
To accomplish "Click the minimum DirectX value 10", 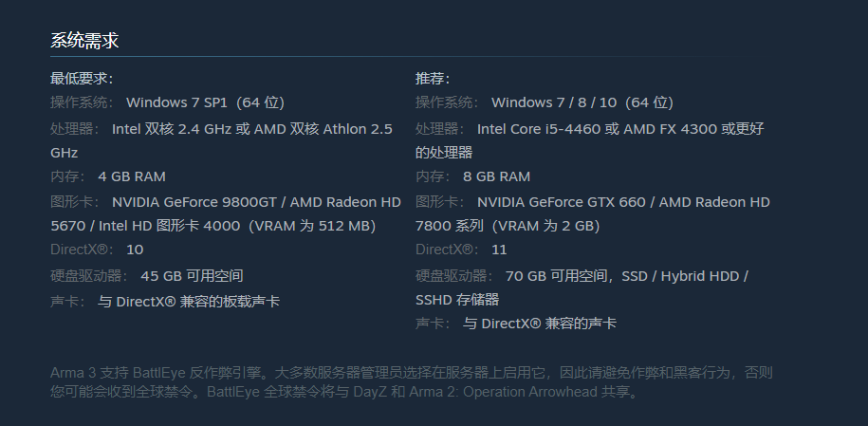I will coord(135,250).
